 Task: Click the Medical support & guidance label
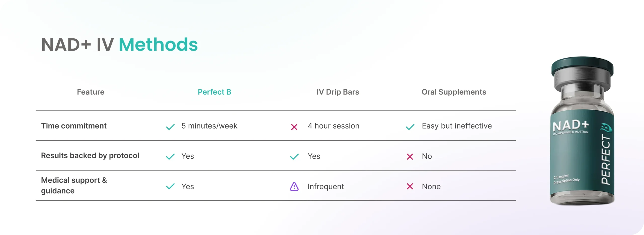coord(74,185)
